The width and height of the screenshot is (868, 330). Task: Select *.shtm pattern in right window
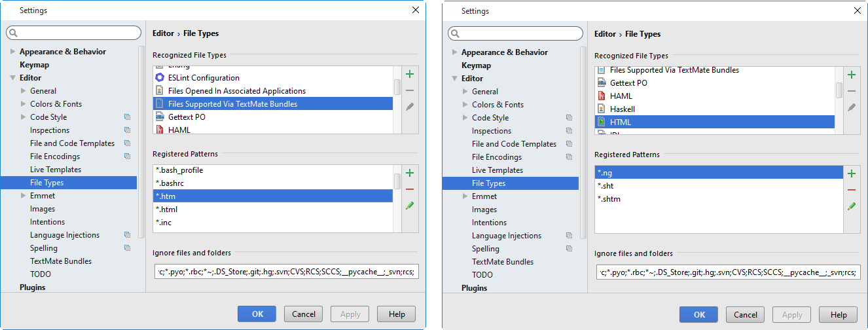point(719,199)
